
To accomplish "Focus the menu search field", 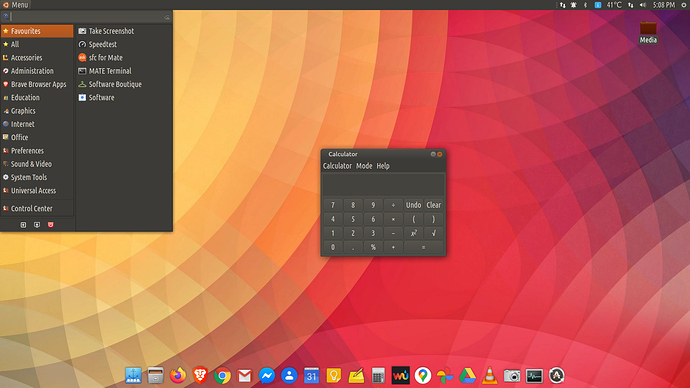I will [x=87, y=17].
